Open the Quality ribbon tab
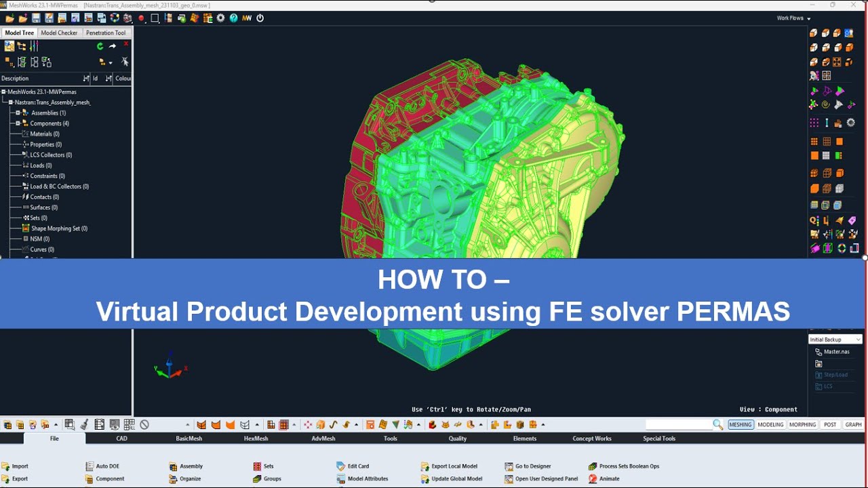 [458, 439]
